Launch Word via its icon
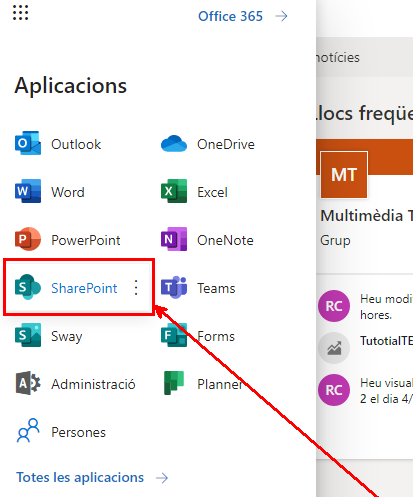Viewport: 413px width, 497px height. click(28, 191)
